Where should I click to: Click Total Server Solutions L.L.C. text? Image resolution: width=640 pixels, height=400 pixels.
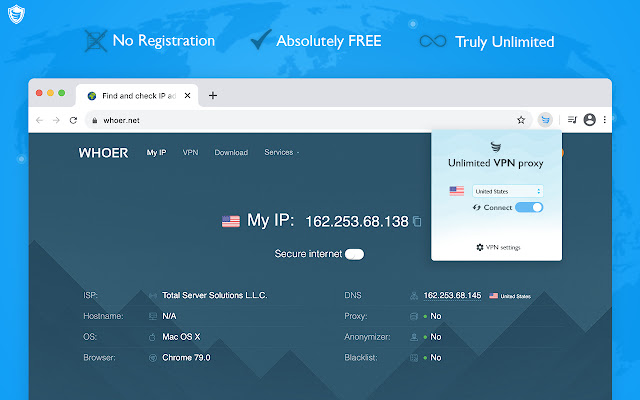[x=215, y=295]
